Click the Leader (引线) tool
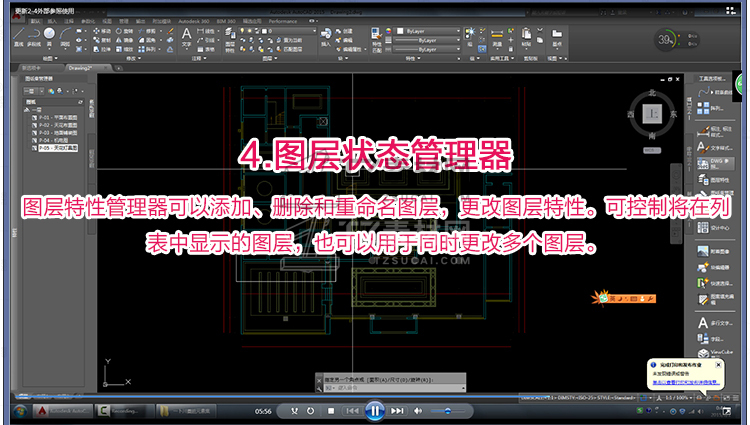The width and height of the screenshot is (750, 425). 206,40
